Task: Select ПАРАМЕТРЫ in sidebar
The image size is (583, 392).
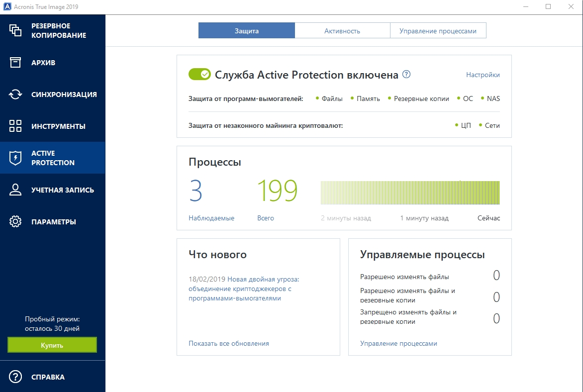Action: point(53,222)
